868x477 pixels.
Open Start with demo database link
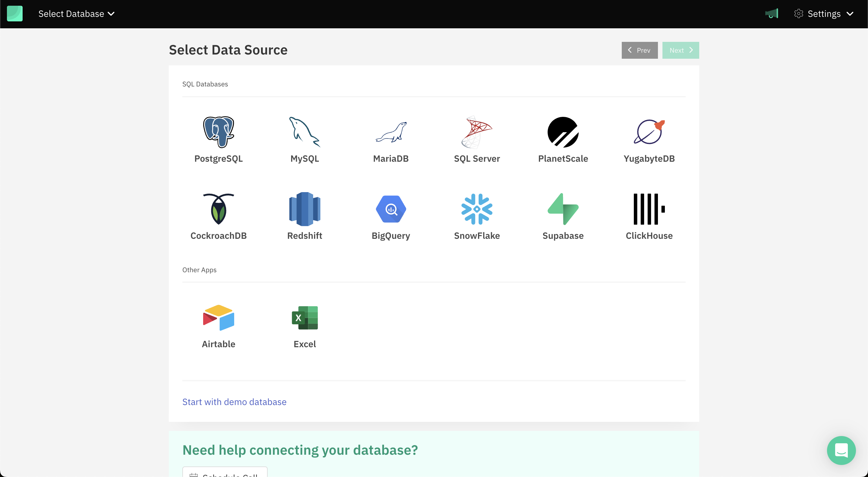pyautogui.click(x=234, y=402)
